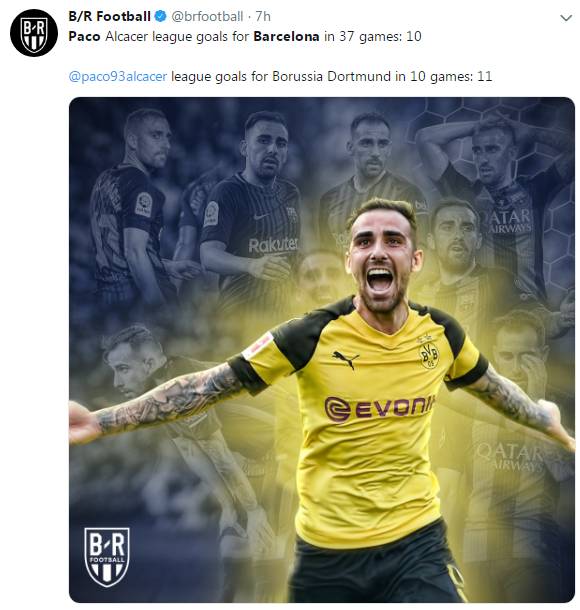Click the Borussia Dortmund goals text line

point(280,76)
